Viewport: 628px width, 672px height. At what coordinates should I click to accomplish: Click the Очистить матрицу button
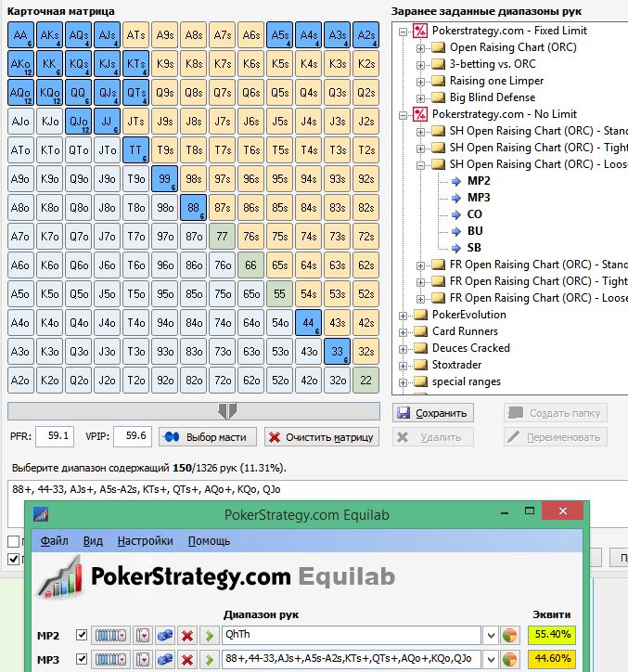click(321, 437)
